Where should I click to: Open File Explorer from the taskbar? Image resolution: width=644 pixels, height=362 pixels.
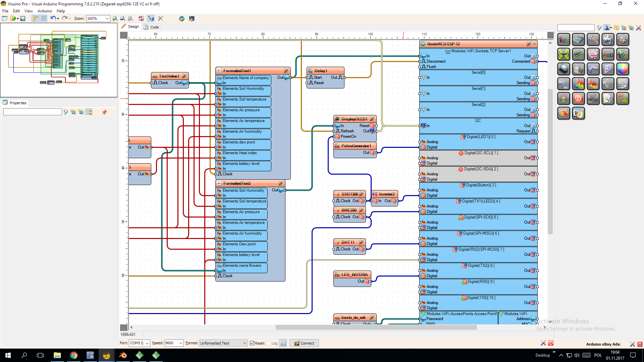[x=57, y=355]
